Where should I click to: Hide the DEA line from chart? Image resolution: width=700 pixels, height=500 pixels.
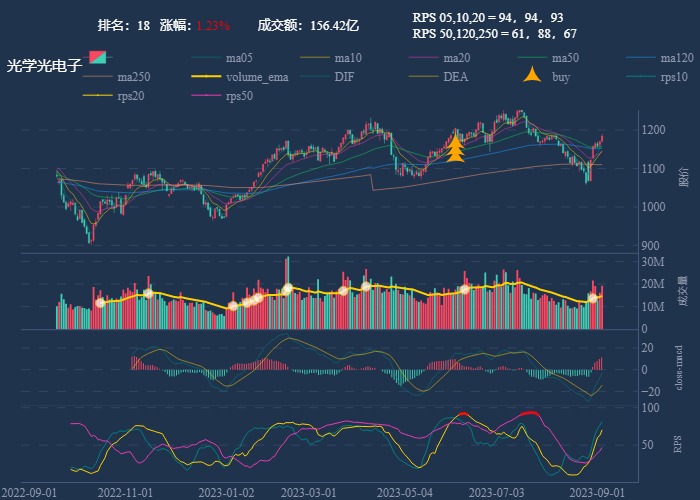pos(455,77)
